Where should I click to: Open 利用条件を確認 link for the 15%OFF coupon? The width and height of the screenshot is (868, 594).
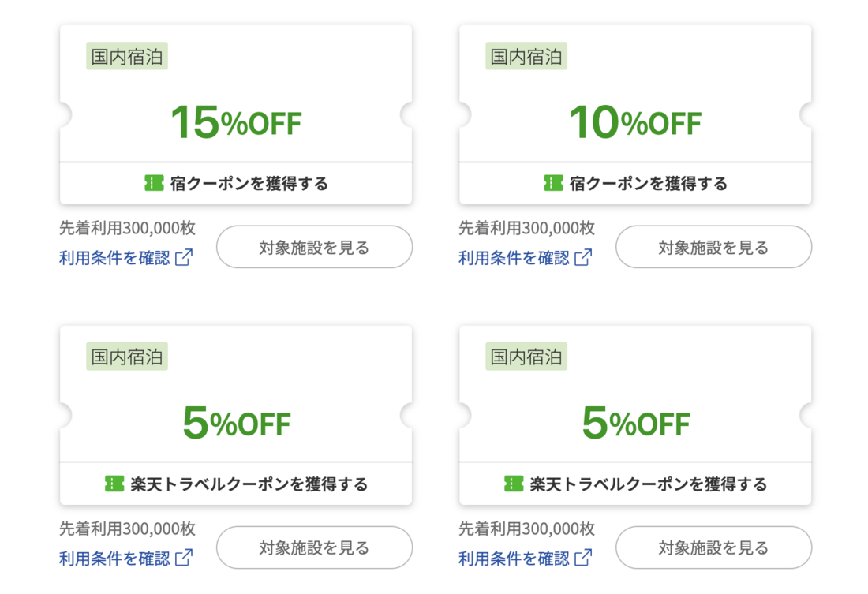(x=114, y=258)
